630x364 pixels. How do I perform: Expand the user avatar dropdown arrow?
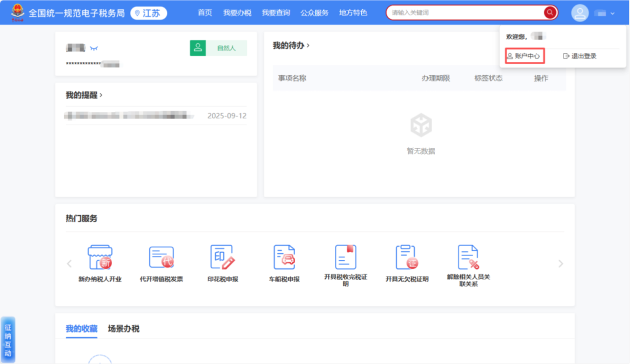click(612, 13)
